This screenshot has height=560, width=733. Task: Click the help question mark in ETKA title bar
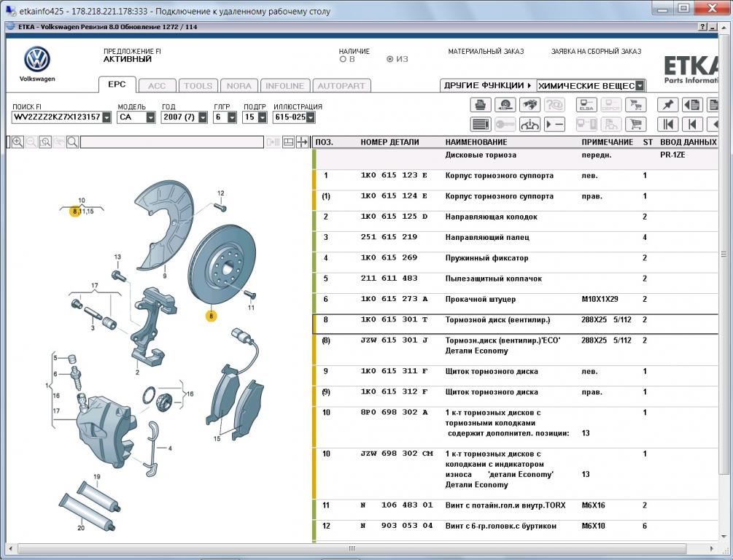click(704, 27)
